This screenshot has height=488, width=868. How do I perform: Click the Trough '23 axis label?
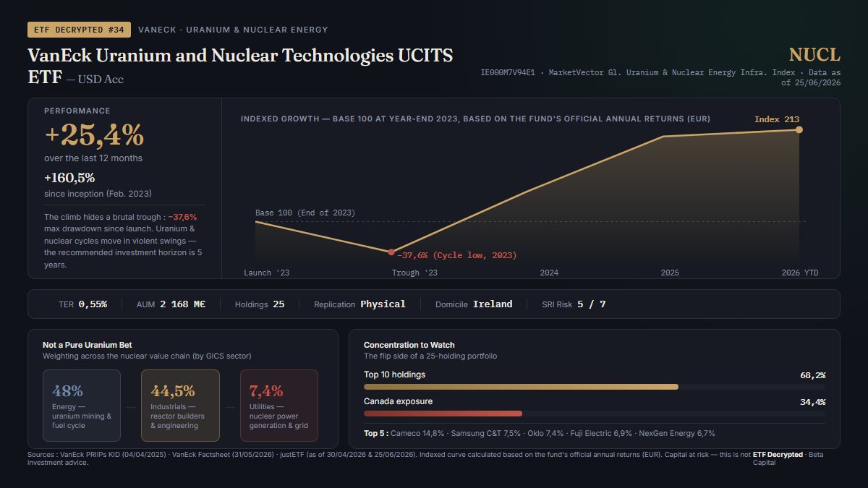tap(414, 273)
